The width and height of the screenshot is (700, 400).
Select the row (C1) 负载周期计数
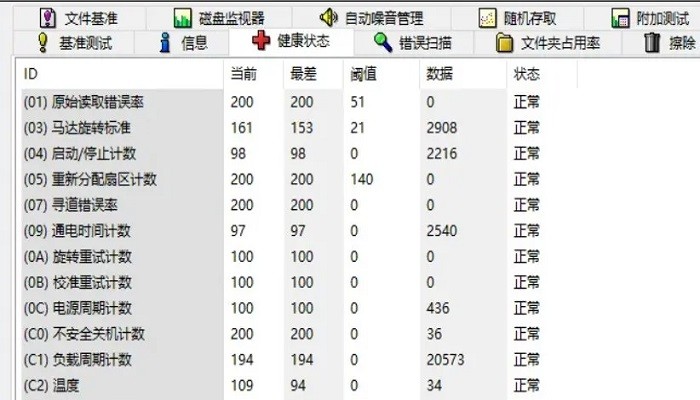299,360
